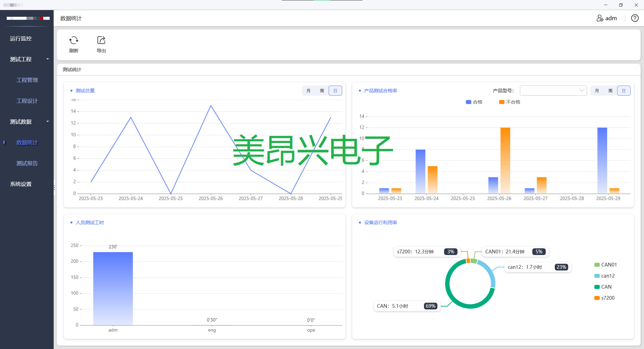Expand the 测试数据 sidebar group
Screen dimensions: 644x349
[x=21, y=121]
